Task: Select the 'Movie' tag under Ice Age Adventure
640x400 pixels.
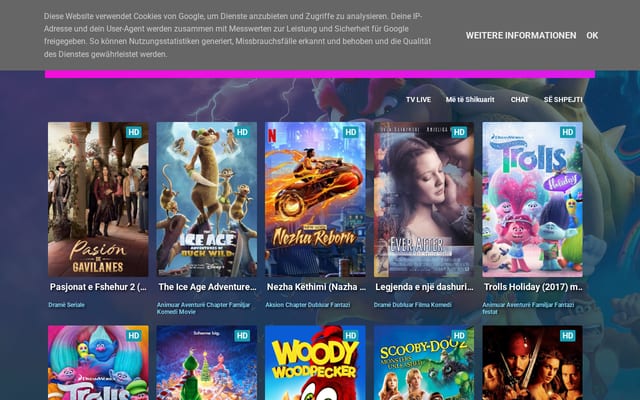Action: point(187,312)
